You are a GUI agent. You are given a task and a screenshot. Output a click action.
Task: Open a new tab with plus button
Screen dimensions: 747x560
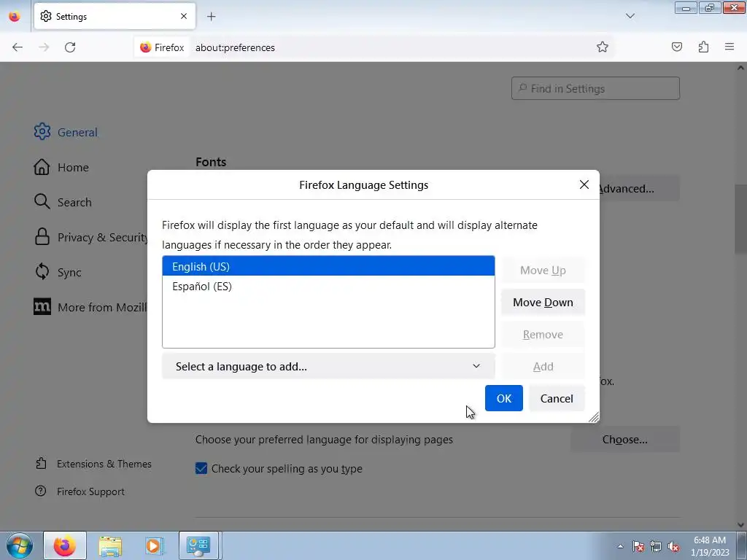click(211, 17)
